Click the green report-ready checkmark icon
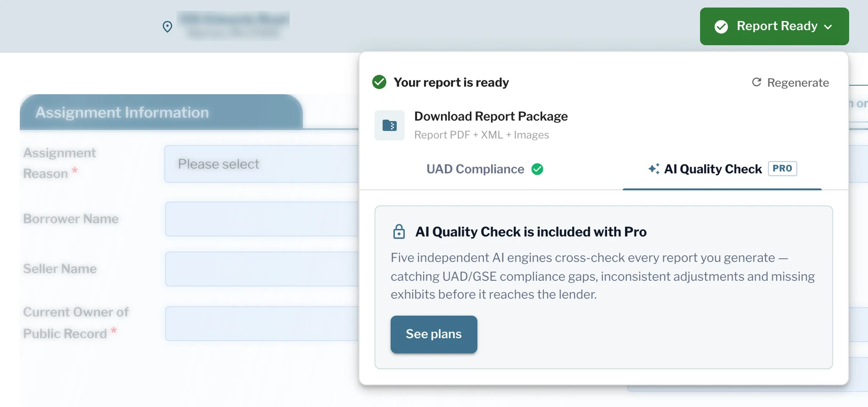868x407 pixels. (x=379, y=82)
